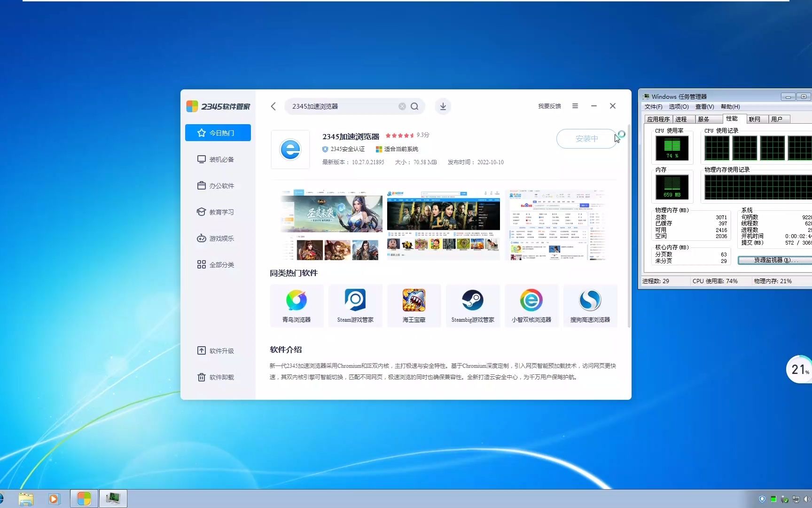Click the floating 21% memory ball

(x=799, y=369)
